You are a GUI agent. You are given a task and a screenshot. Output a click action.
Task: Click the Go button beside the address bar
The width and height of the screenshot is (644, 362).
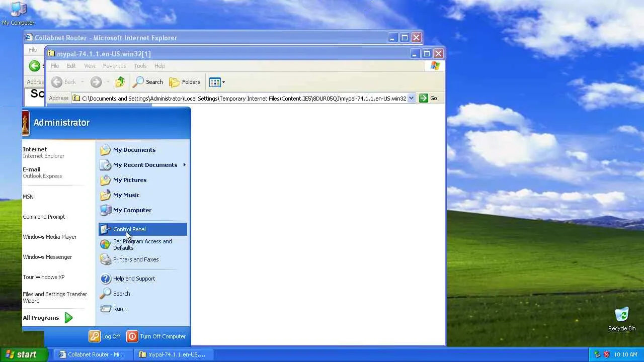(x=428, y=99)
